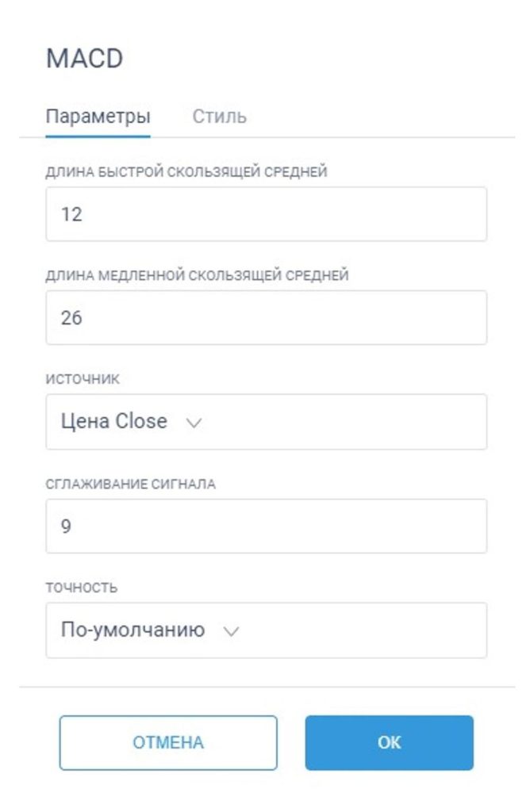This screenshot has height=812, width=530.
Task: Click the ТОЧНОСТЬ field label
Action: tap(82, 588)
